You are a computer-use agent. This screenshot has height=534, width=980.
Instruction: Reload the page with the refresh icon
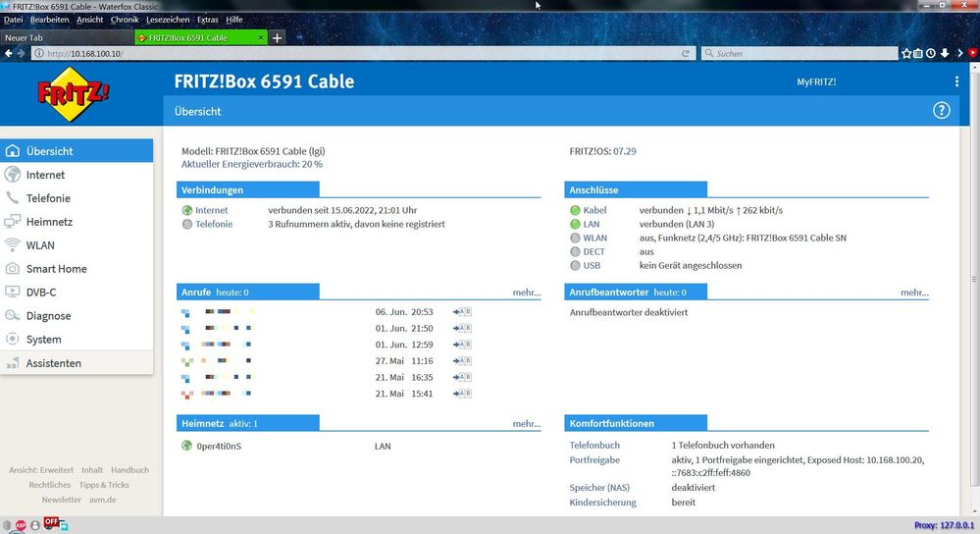686,54
